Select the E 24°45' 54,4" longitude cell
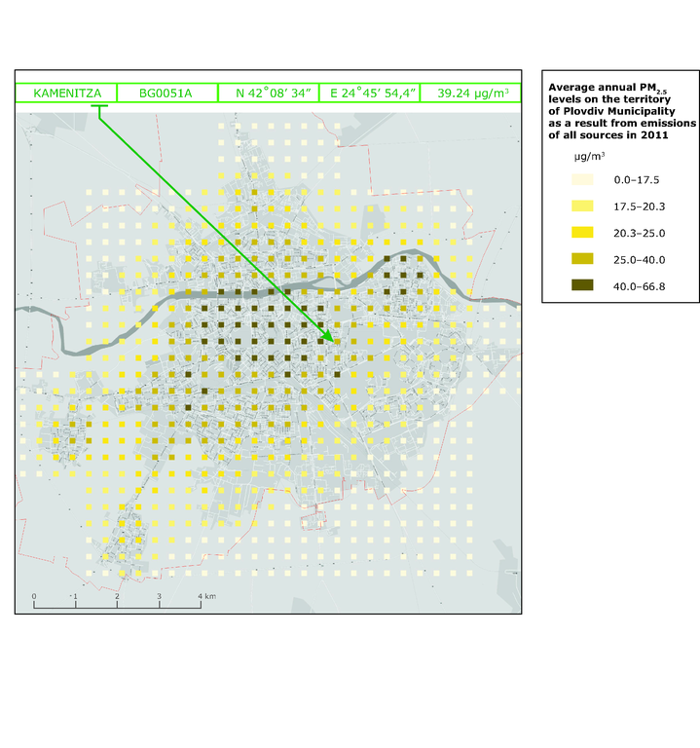The width and height of the screenshot is (700, 748). click(369, 93)
